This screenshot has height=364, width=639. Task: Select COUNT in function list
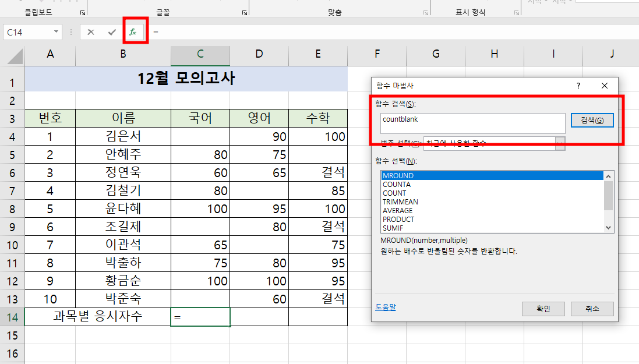coord(492,193)
